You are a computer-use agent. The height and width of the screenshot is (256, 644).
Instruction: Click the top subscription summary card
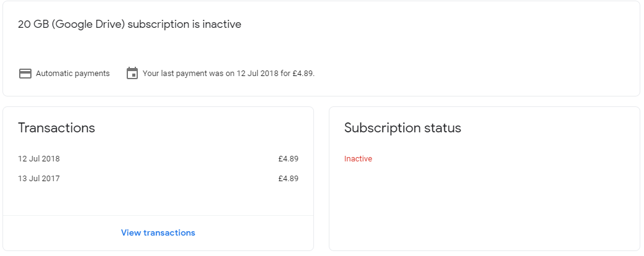click(x=321, y=48)
